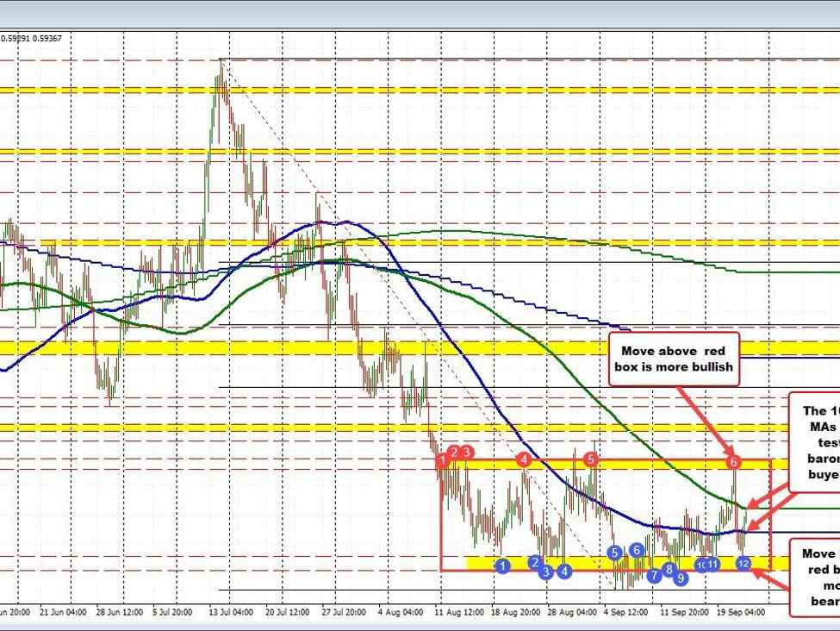Select the red circle marker numbered 3

467,452
